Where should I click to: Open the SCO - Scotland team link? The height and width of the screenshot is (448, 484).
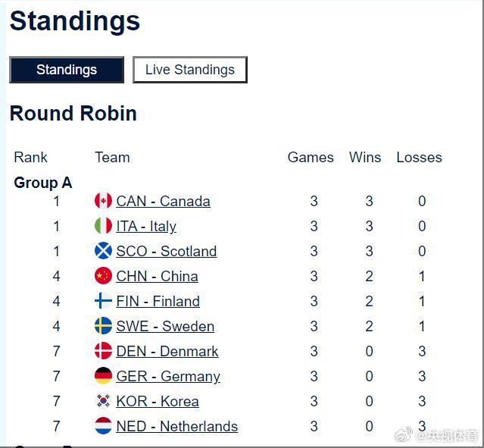(166, 252)
